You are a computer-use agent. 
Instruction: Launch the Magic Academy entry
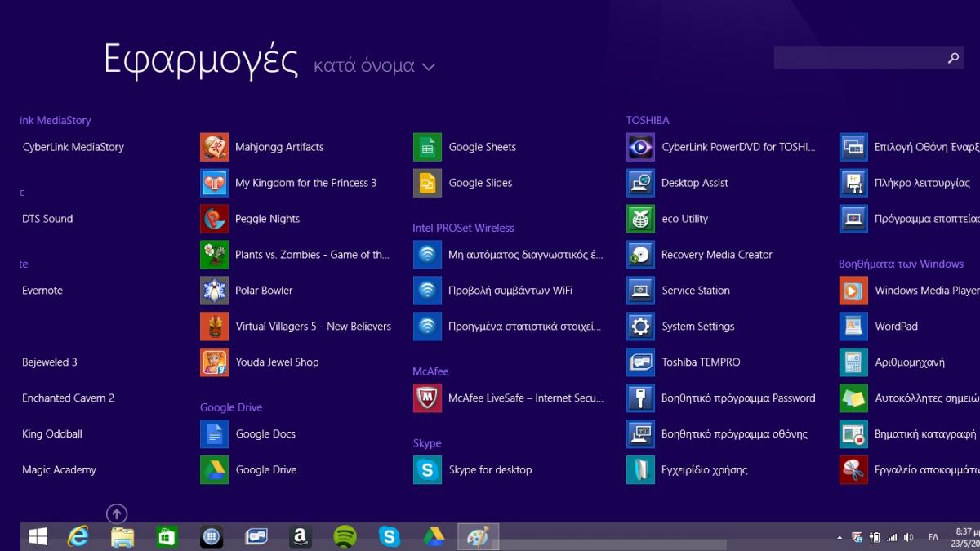click(x=59, y=470)
